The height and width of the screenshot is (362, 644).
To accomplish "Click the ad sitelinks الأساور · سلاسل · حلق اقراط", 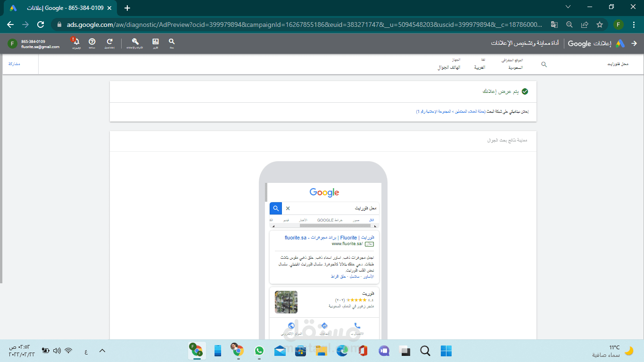I will pyautogui.click(x=353, y=277).
